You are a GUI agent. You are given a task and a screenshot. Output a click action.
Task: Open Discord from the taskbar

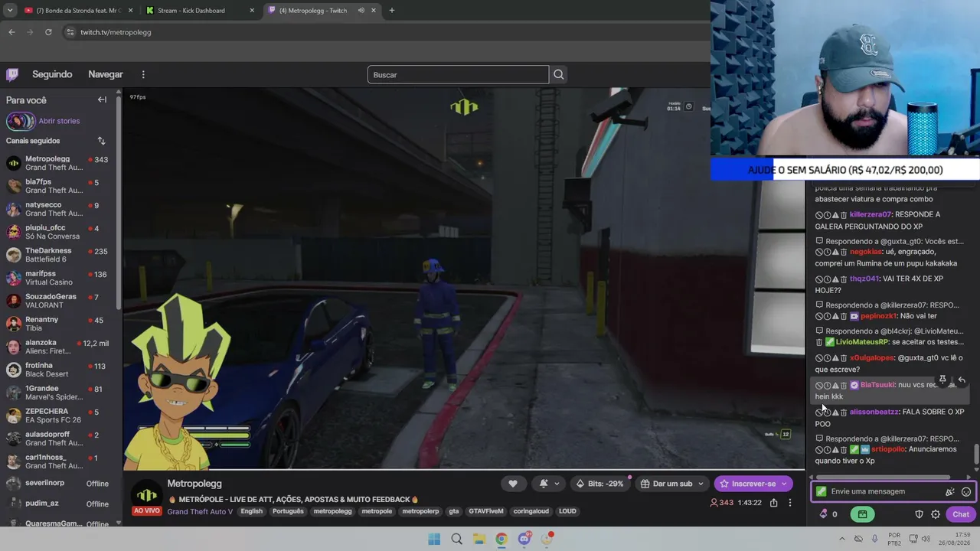[524, 539]
